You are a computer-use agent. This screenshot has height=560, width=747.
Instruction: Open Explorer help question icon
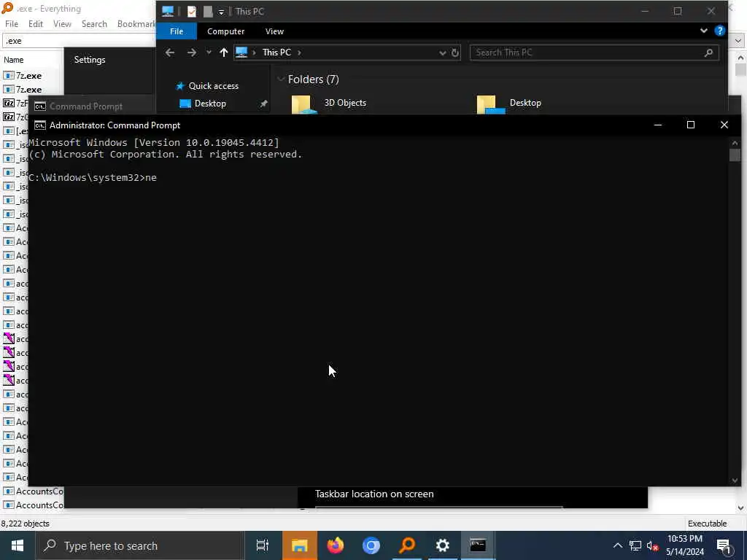tap(720, 31)
